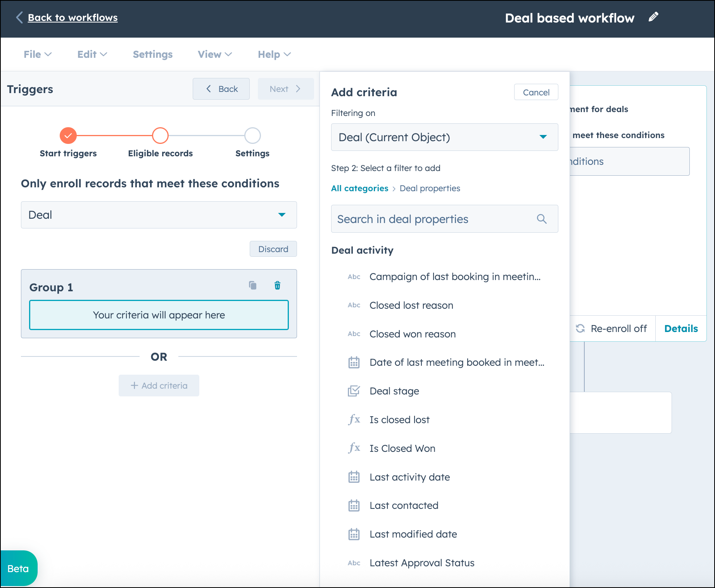Screen dimensions: 715x588
Task: Click the Your criteria will appear here box
Action: 159,315
